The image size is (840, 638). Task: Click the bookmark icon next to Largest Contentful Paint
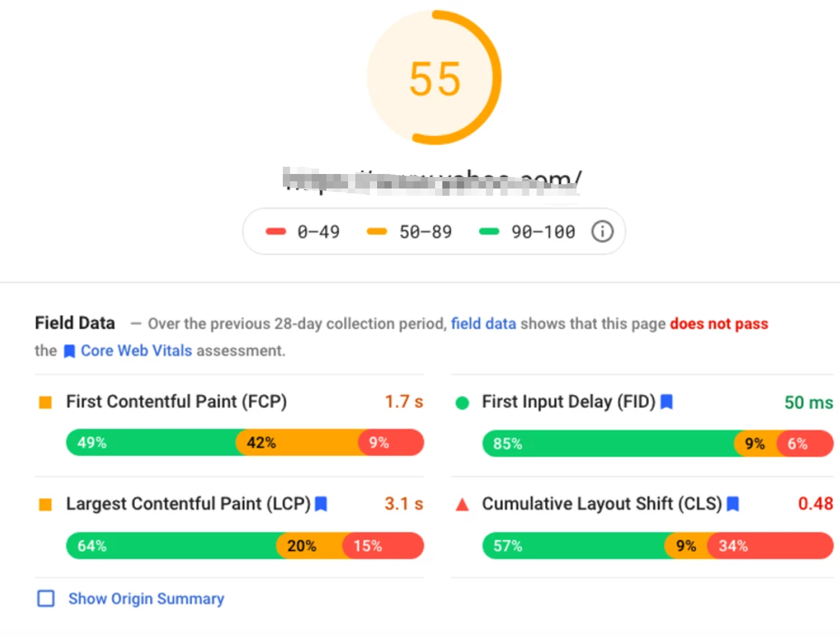321,504
